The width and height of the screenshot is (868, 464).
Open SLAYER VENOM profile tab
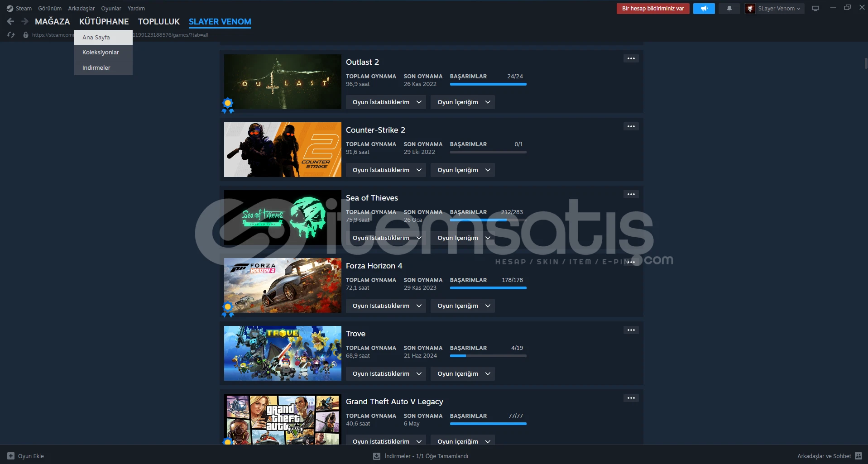pos(220,21)
